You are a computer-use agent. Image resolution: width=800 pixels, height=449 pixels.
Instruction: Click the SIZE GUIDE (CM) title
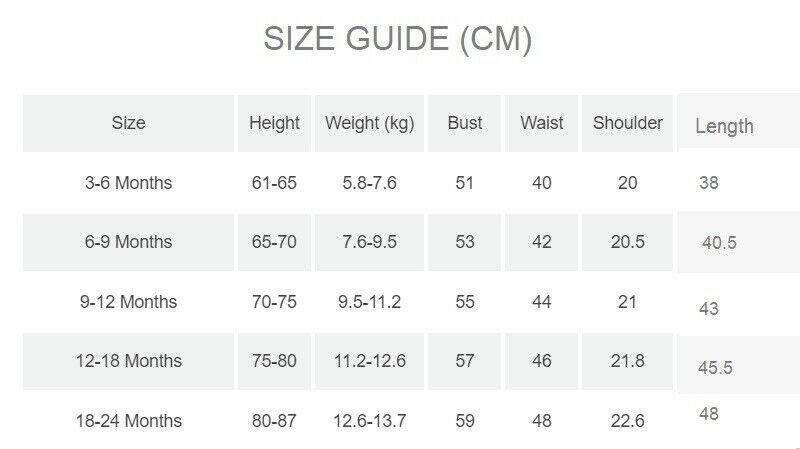(x=397, y=39)
